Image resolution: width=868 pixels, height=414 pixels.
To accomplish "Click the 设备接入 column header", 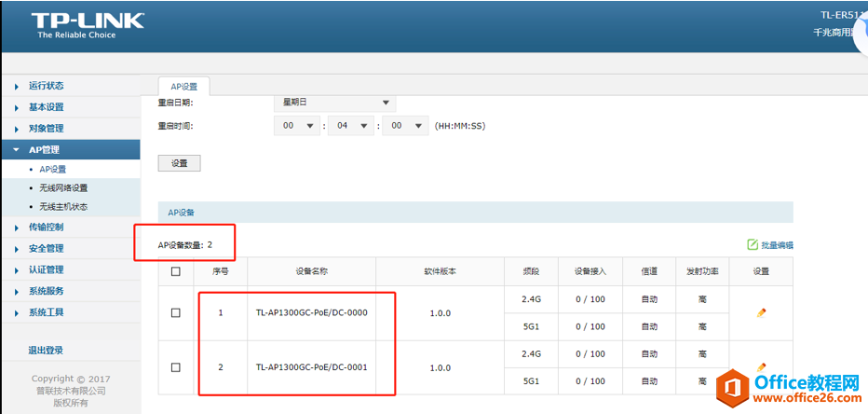I will click(x=590, y=271).
